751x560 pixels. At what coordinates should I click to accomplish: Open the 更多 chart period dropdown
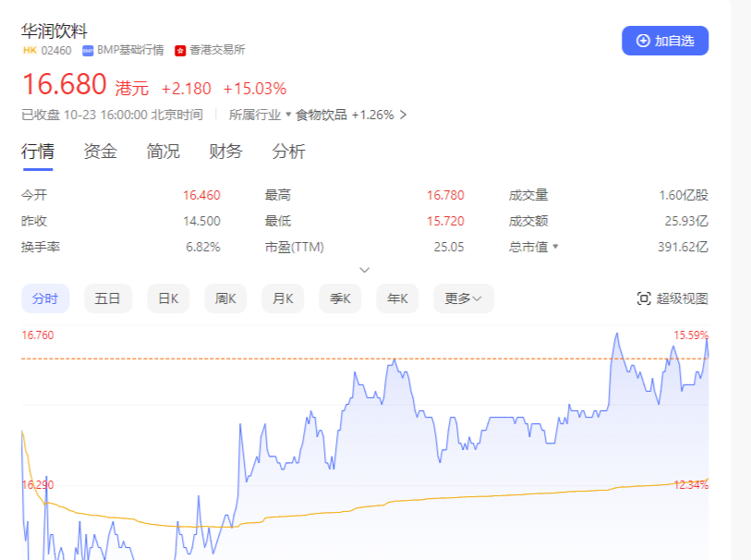(464, 298)
